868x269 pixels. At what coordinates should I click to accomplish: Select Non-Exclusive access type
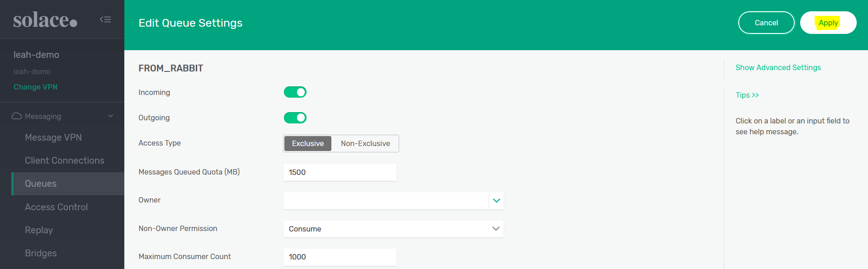point(365,144)
